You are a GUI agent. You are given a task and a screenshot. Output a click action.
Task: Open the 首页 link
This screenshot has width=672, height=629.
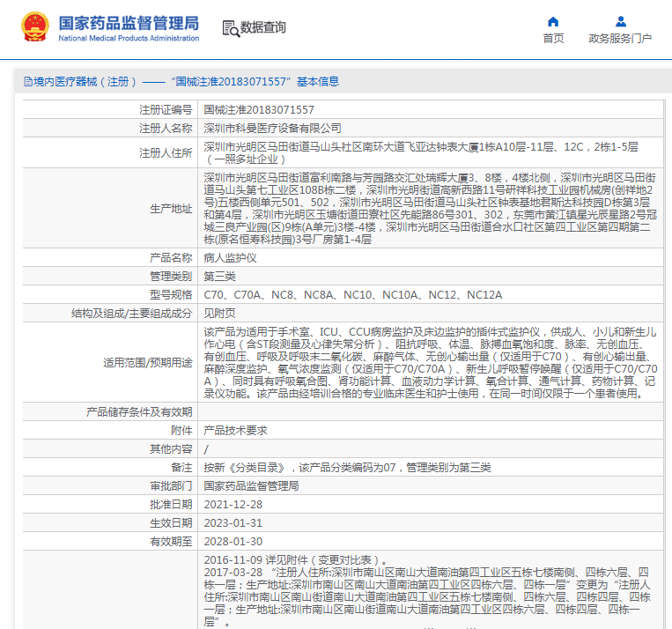point(553,39)
